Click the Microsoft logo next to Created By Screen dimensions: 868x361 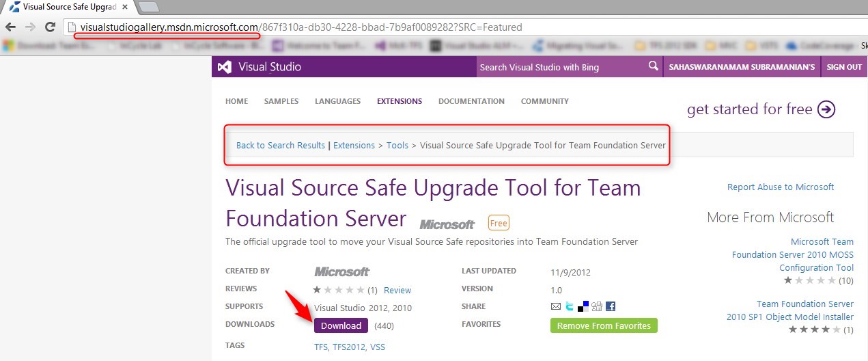[342, 271]
